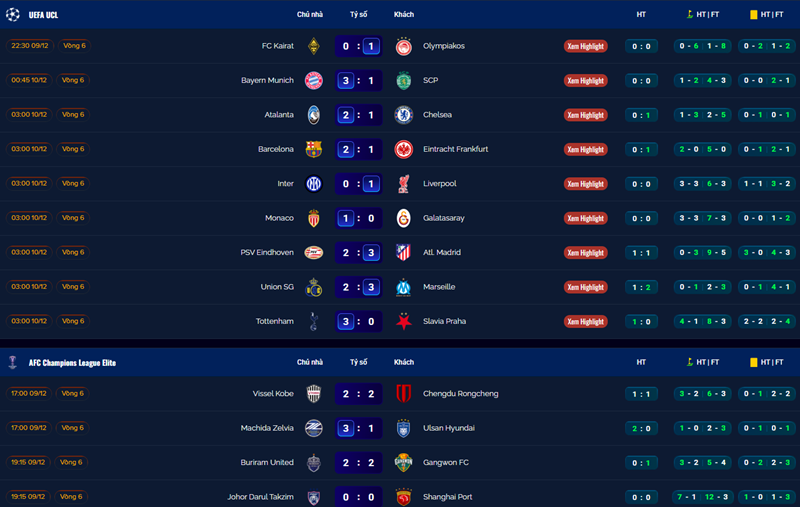
Task: Click the Barcelona club crest
Action: [313, 149]
